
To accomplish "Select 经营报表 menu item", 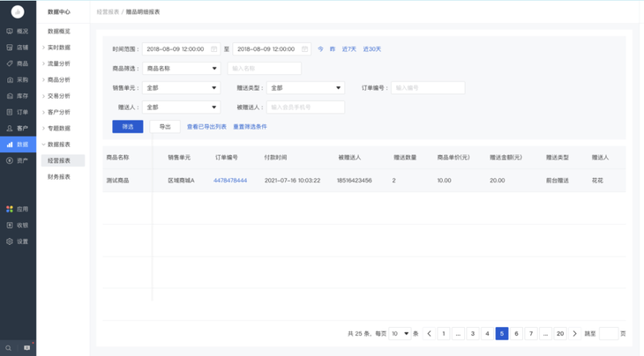I will pos(63,160).
